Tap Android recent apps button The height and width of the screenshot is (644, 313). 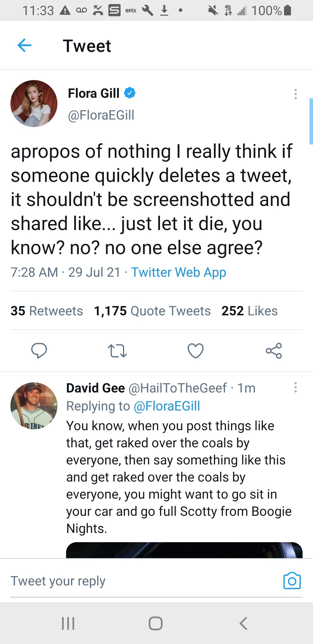coord(68,623)
